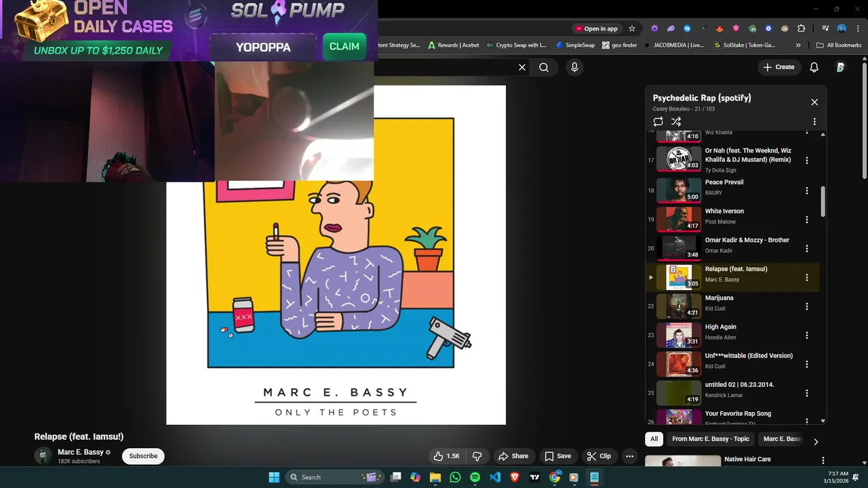Open All Bookmarks folder
This screenshot has height=488, width=868.
pos(839,45)
